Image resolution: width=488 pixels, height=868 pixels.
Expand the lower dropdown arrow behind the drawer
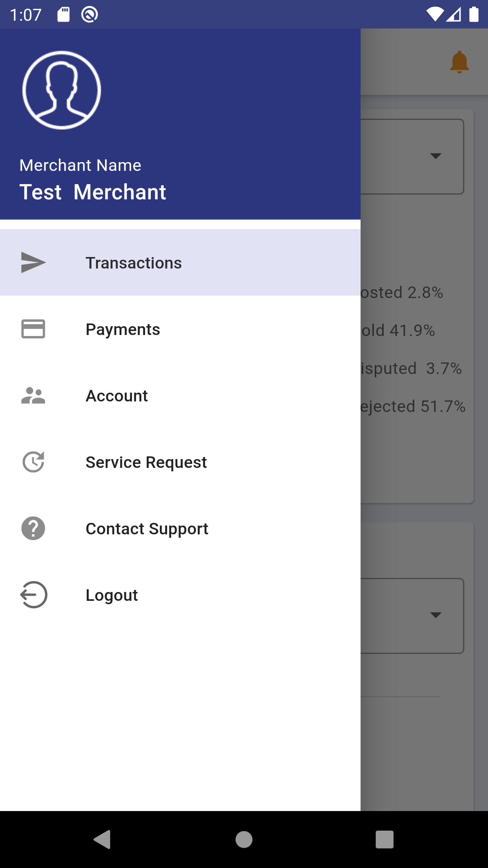435,615
